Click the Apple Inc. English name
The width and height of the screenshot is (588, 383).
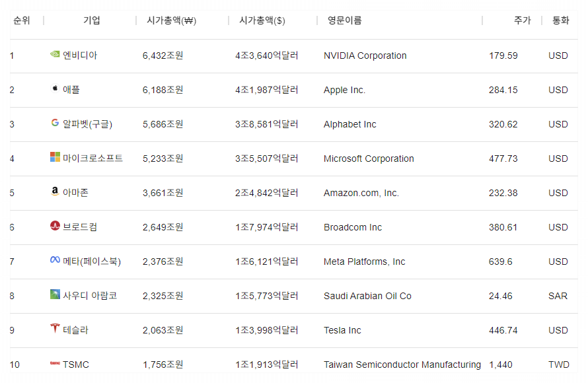(344, 90)
